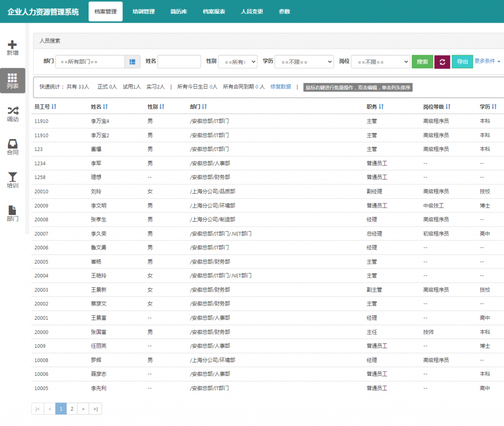Screen dimensions: 504x426
Task: Open the 部门 document icon in sidebar
Action: [12, 210]
